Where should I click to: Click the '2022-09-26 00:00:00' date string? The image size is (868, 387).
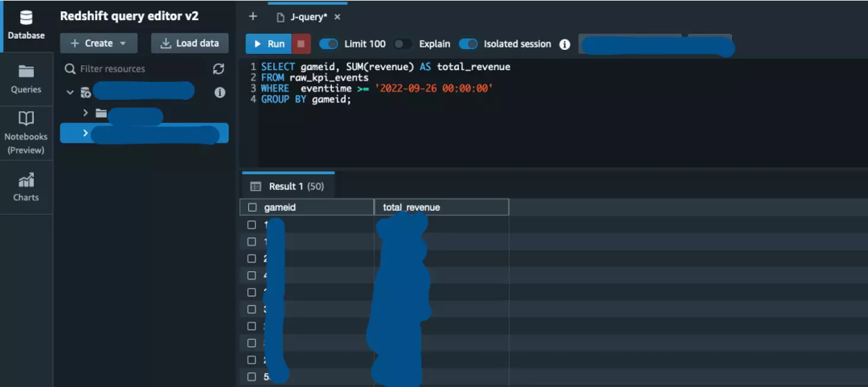[433, 89]
